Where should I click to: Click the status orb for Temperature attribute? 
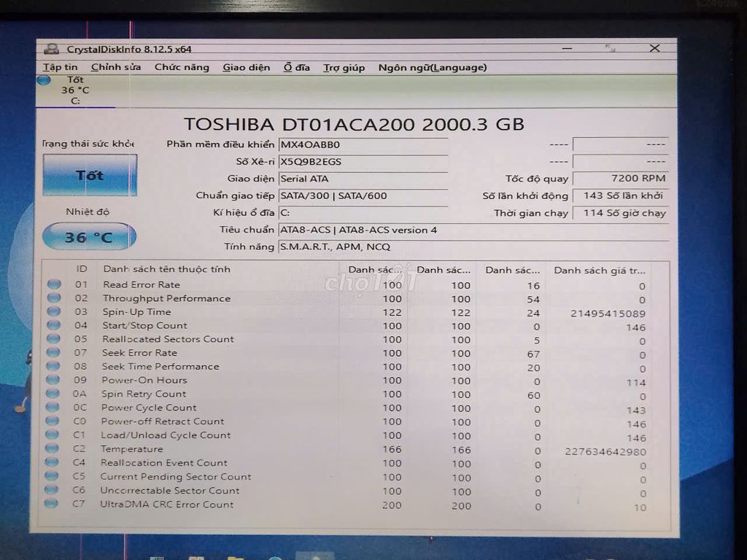coord(52,448)
